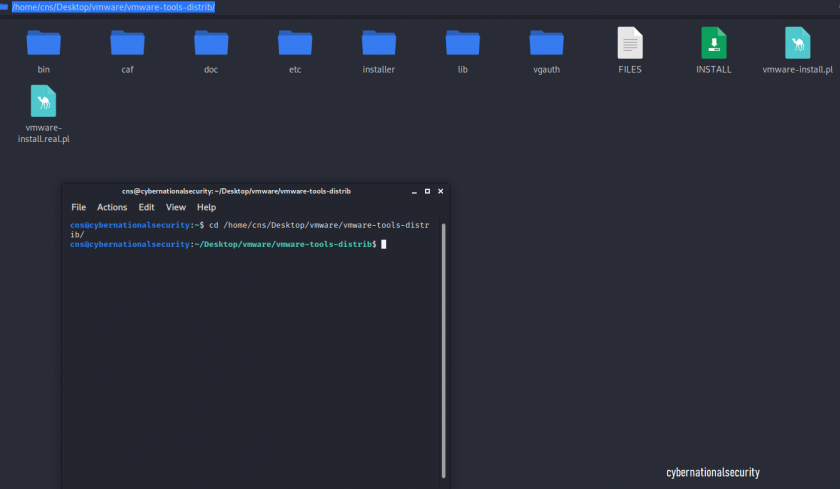This screenshot has width=840, height=489.
Task: Click the terminal title bar text
Action: point(236,191)
